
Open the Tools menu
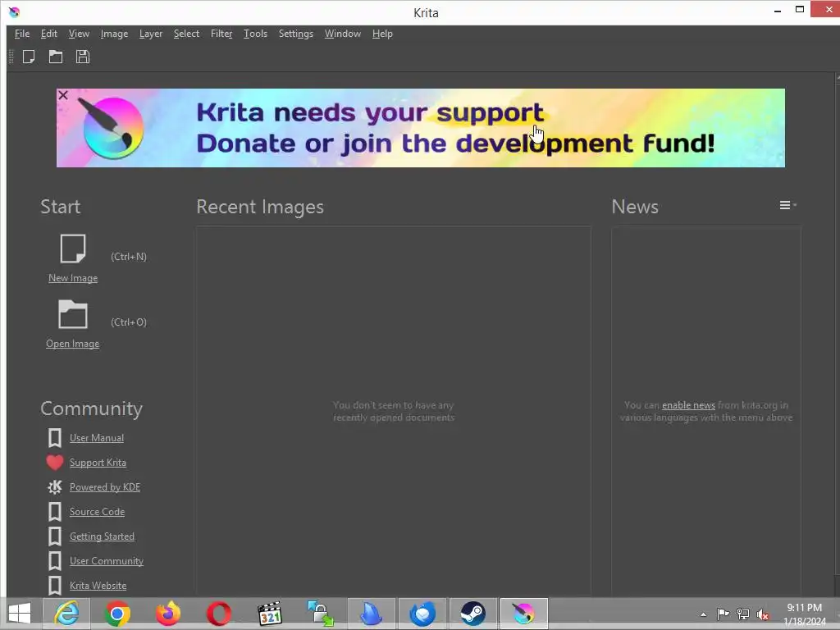[256, 34]
